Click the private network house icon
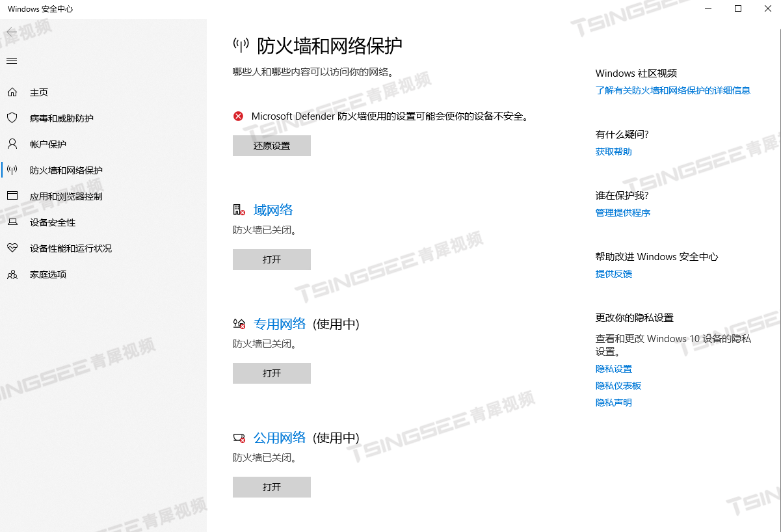 click(x=239, y=324)
